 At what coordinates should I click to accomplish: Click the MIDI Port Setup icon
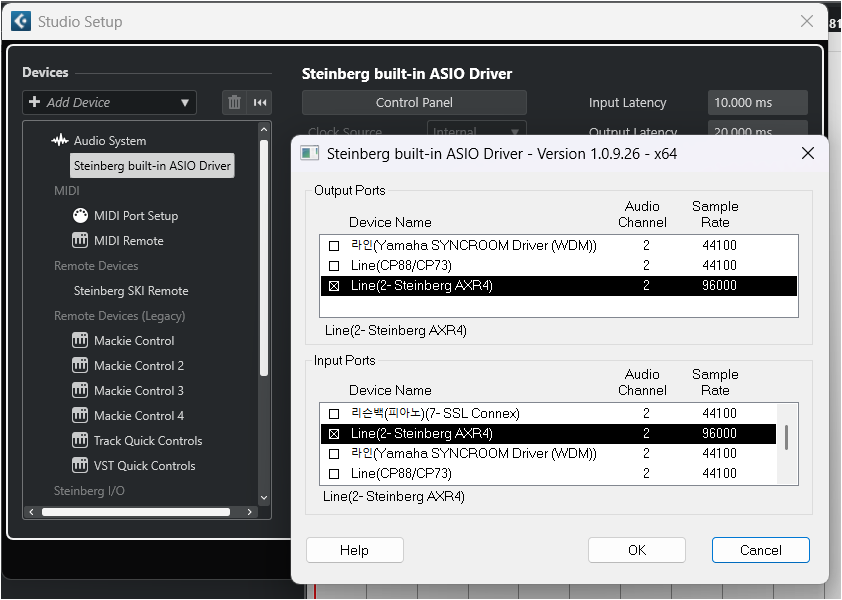point(80,216)
